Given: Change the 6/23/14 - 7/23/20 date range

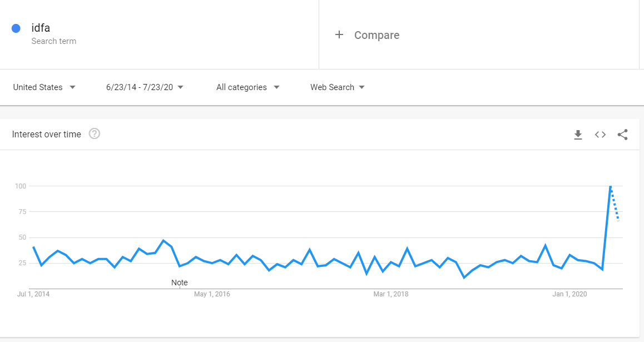Looking at the screenshot, I should pyautogui.click(x=145, y=87).
